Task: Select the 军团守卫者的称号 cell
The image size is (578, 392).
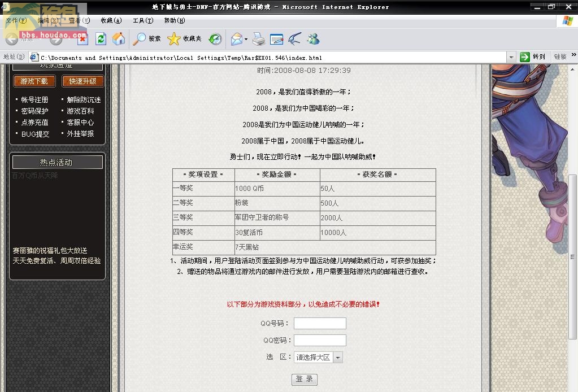Action: point(277,217)
